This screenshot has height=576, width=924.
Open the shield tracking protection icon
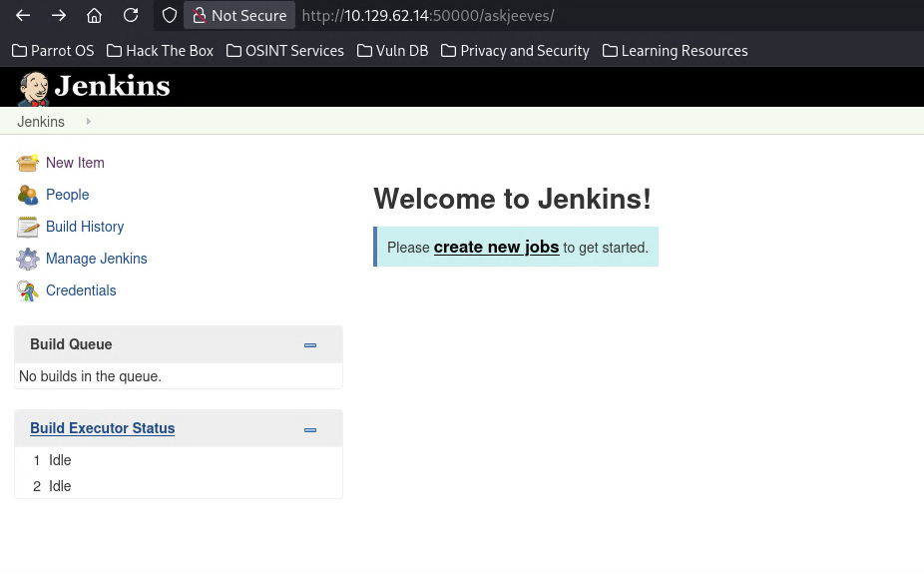[169, 15]
